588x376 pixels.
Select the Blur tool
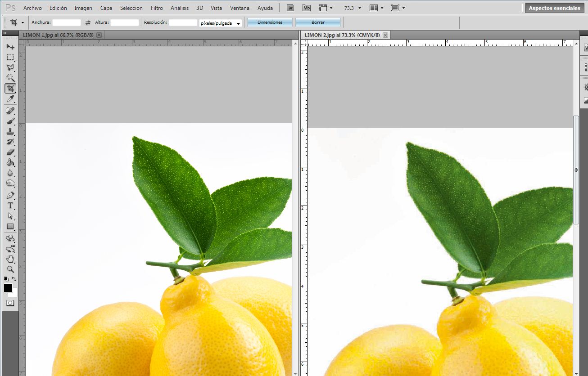click(x=10, y=173)
